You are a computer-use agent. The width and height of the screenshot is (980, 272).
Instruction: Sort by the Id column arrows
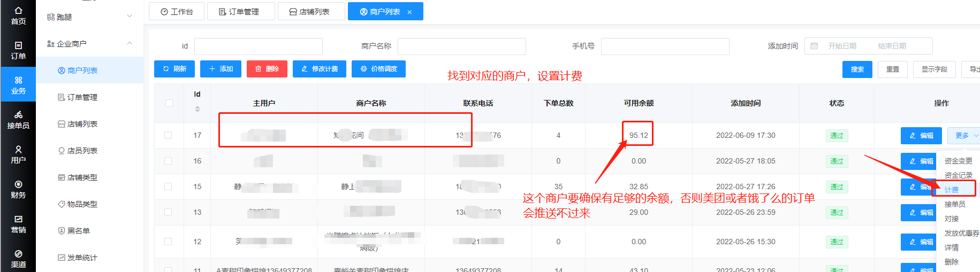click(x=197, y=109)
